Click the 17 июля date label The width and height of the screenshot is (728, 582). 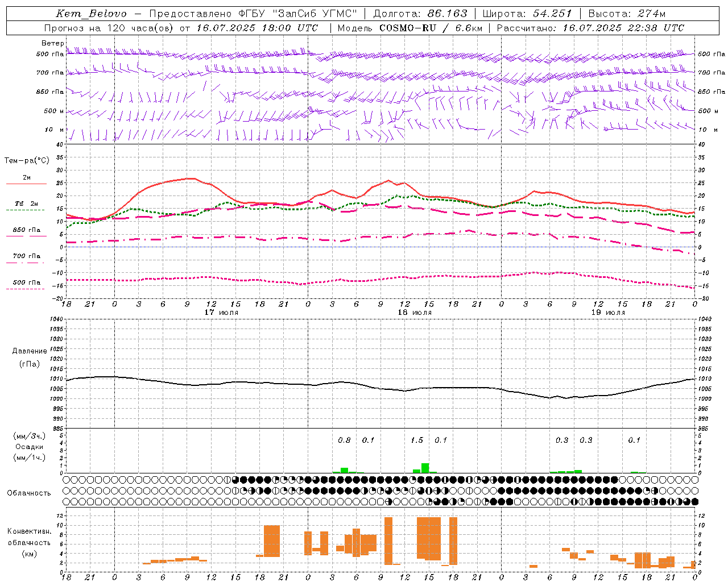221,313
